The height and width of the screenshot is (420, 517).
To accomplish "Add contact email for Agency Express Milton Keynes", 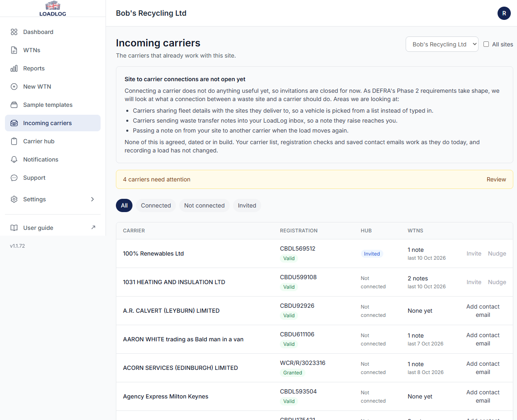I will [x=483, y=396].
